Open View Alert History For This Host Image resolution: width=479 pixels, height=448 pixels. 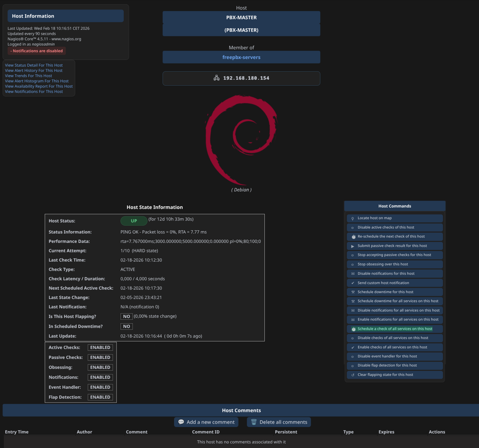[34, 70]
